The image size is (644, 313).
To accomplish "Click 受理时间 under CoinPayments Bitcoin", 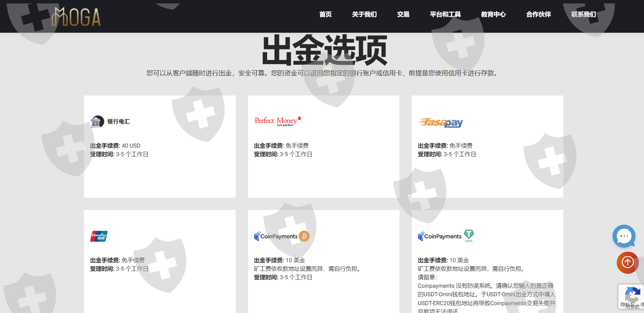I will tap(283, 277).
